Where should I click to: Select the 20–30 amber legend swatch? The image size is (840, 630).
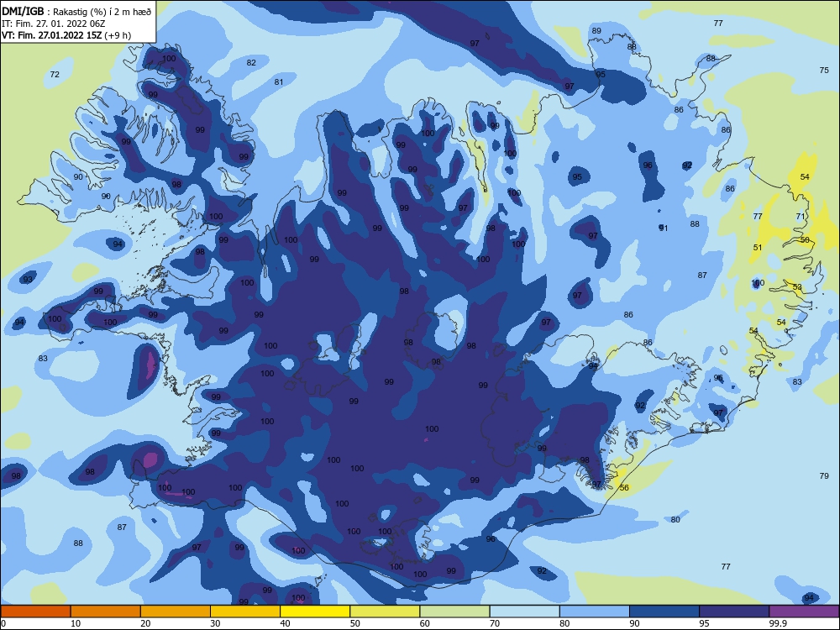click(176, 612)
